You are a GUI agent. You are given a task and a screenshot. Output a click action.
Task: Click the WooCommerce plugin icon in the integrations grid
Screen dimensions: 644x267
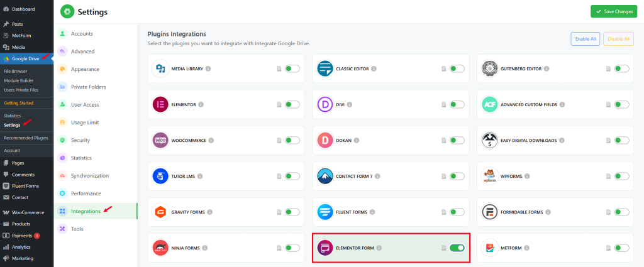(x=160, y=140)
